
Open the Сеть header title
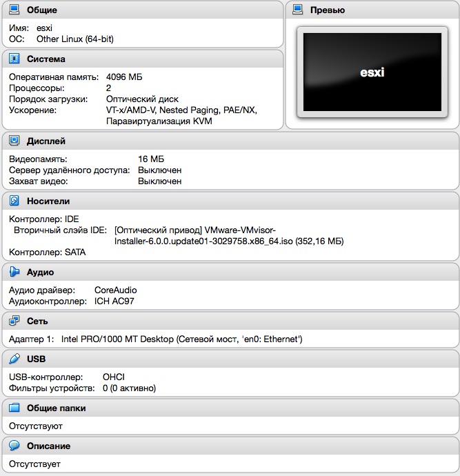(x=37, y=321)
